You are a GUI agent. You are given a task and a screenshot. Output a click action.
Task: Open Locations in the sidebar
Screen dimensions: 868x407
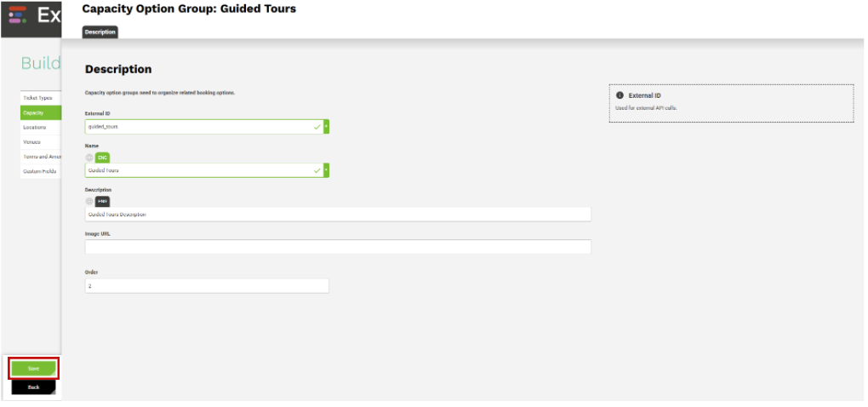coord(41,128)
